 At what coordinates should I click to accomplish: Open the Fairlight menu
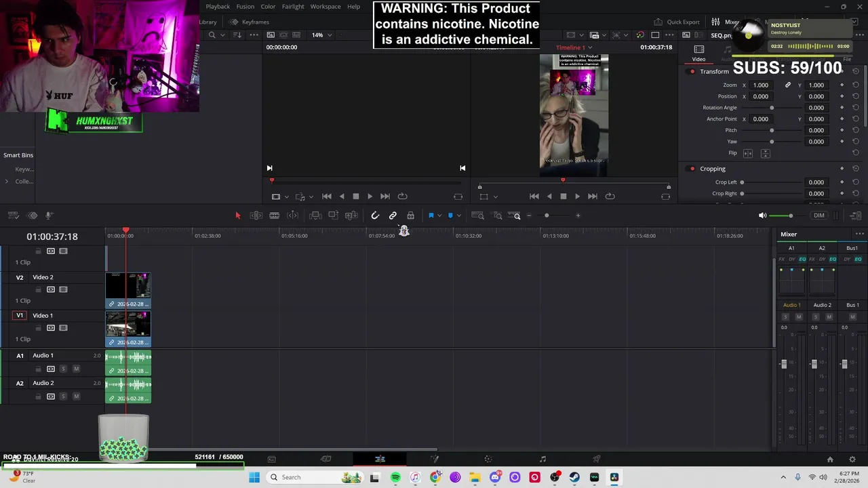click(293, 7)
